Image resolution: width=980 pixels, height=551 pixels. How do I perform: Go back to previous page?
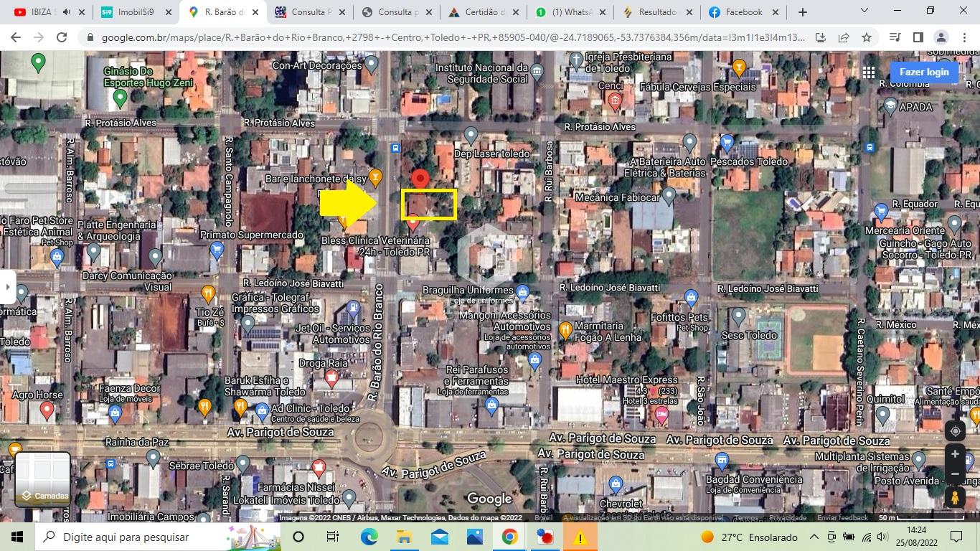coord(16,37)
